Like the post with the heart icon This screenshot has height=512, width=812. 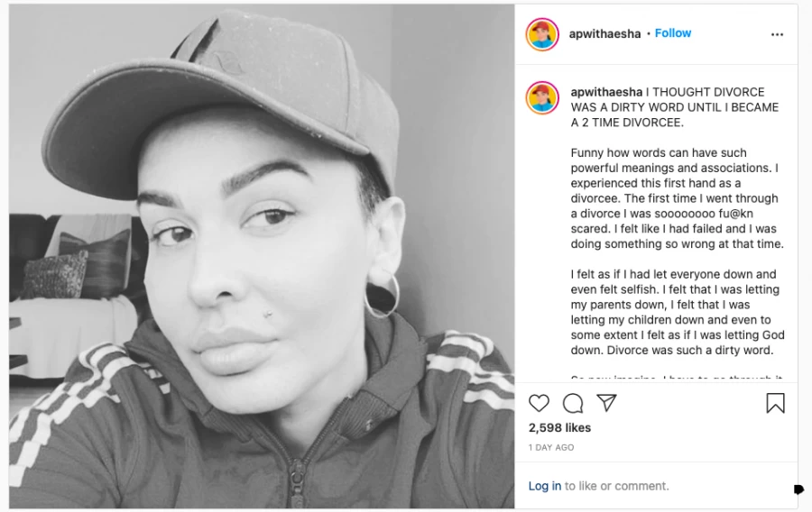point(539,403)
